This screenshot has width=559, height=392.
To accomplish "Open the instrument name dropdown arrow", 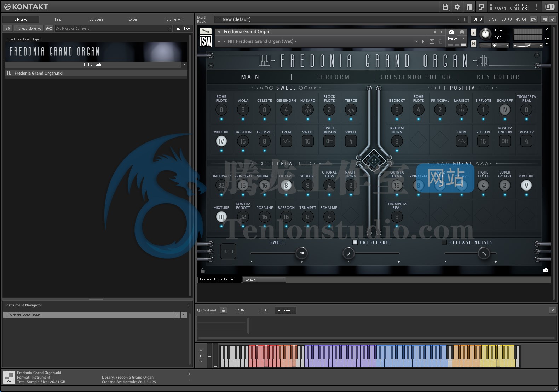I will [219, 32].
